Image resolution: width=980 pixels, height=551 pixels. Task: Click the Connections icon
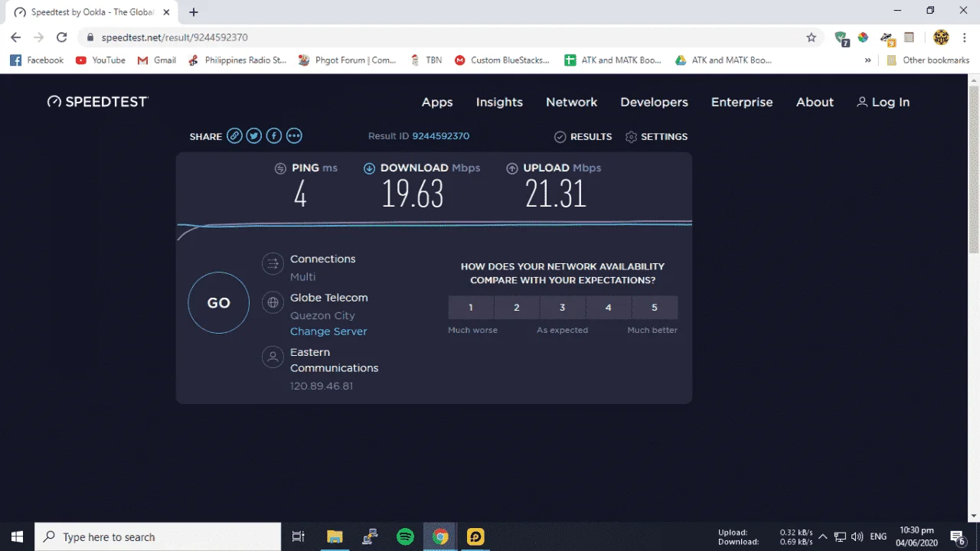point(273,264)
